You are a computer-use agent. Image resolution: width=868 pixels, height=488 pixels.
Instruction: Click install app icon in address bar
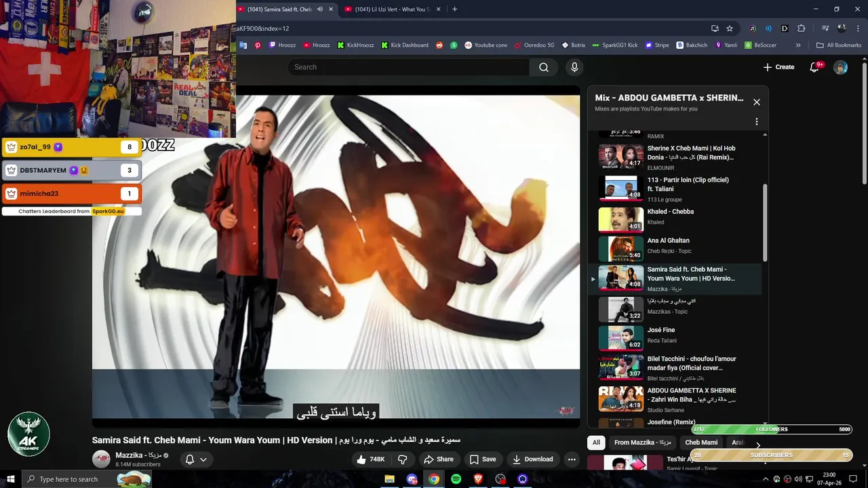coord(715,28)
